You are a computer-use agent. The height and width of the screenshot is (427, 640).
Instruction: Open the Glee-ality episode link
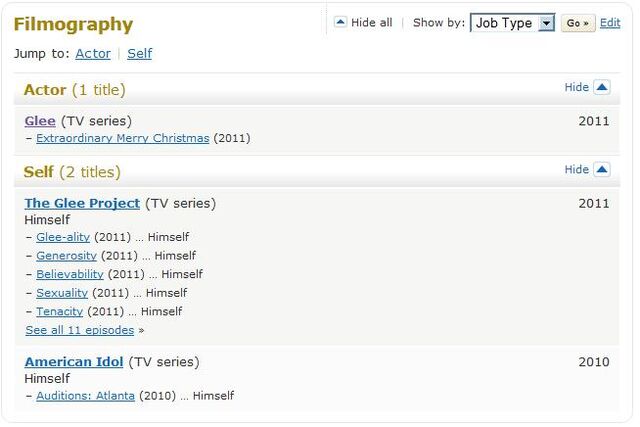coord(63,237)
